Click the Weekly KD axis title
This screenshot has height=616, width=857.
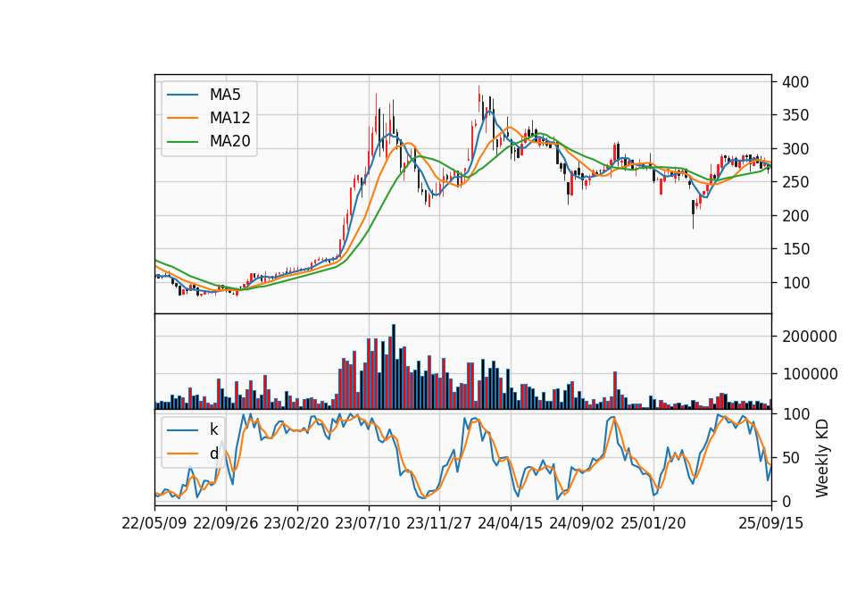click(822, 459)
